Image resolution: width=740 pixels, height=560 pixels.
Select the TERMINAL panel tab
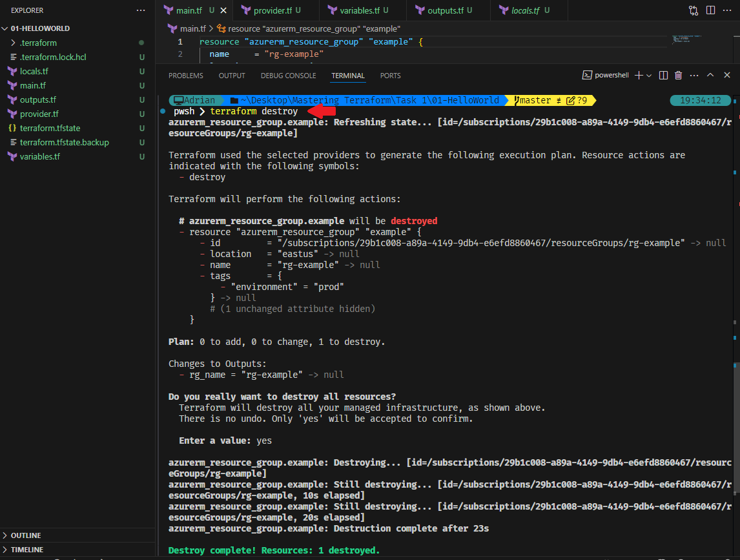coord(348,76)
